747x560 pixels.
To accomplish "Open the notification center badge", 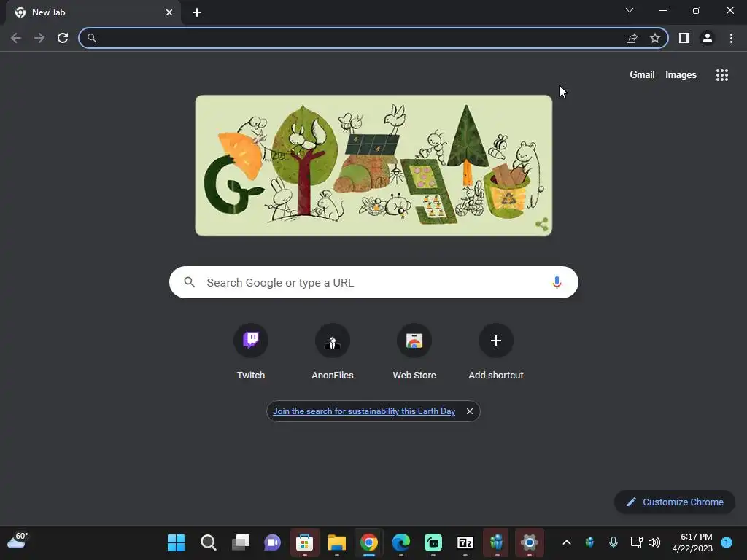I will click(x=727, y=542).
